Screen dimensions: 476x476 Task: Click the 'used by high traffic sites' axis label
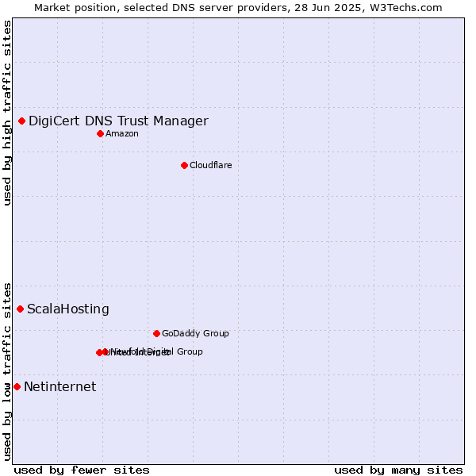coord(6,113)
